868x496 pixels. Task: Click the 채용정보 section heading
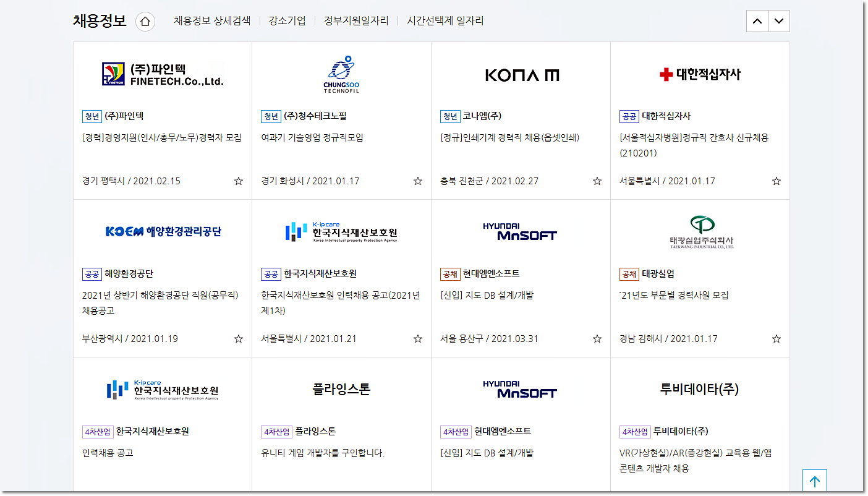point(100,21)
